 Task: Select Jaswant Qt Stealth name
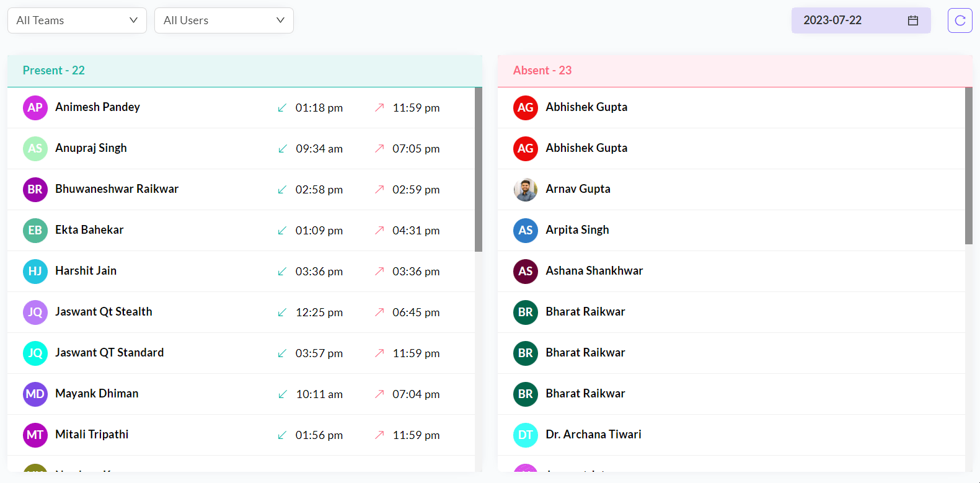(104, 311)
